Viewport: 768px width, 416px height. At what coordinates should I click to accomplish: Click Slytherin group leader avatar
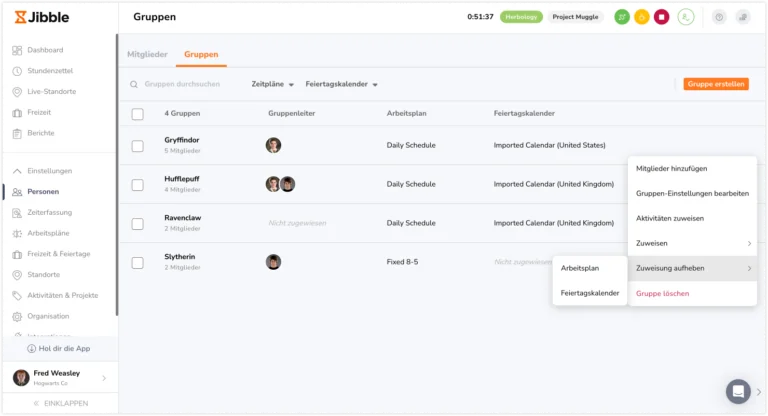click(x=273, y=262)
